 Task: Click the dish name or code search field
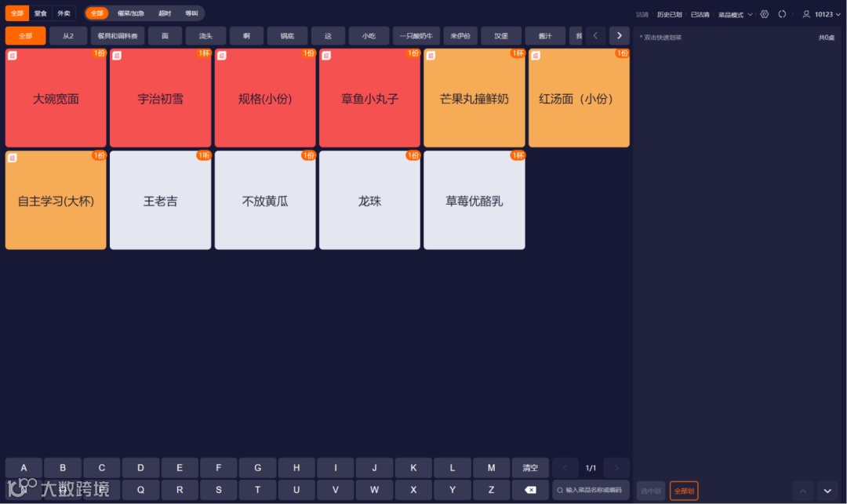coord(591,490)
